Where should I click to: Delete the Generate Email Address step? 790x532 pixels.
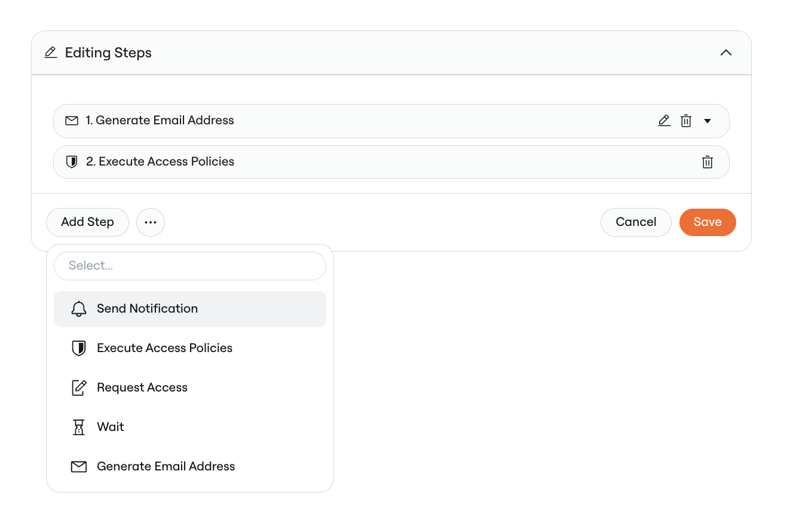(686, 121)
